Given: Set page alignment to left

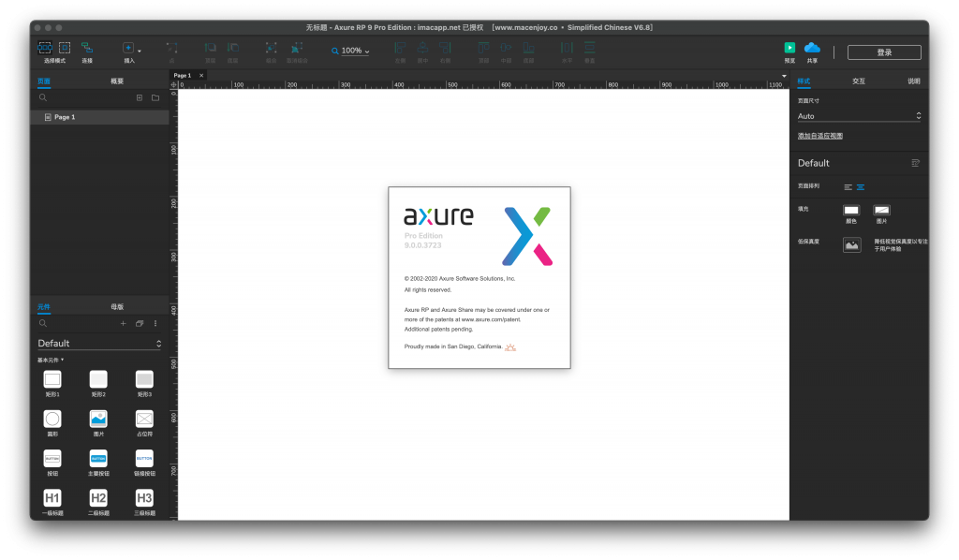Looking at the screenshot, I should coord(848,187).
